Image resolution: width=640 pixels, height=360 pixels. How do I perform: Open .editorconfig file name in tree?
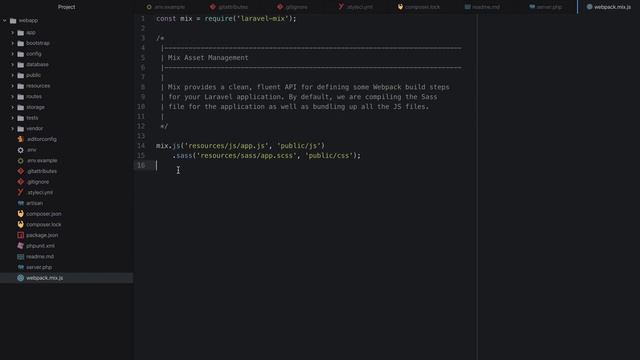42,139
